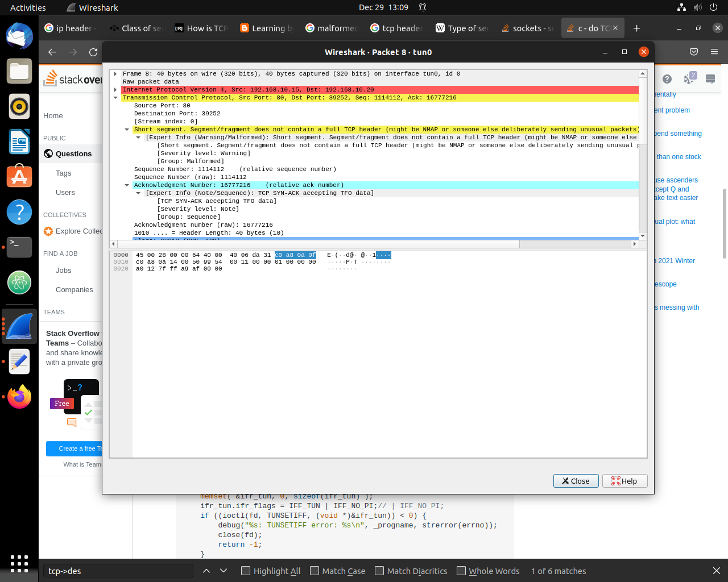Image resolution: width=728 pixels, height=582 pixels.
Task: Launch Rhythmbox from the dock
Action: click(19, 106)
